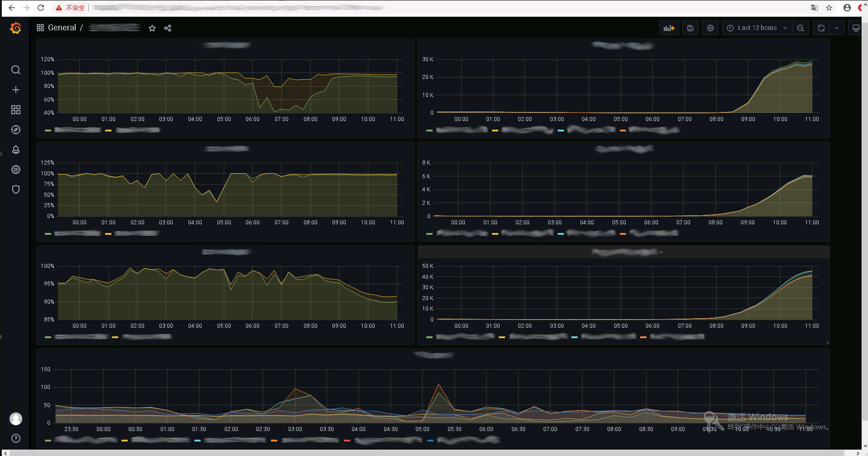
Task: Toggle the yellow legend series of the 125% chart
Action: point(132,233)
